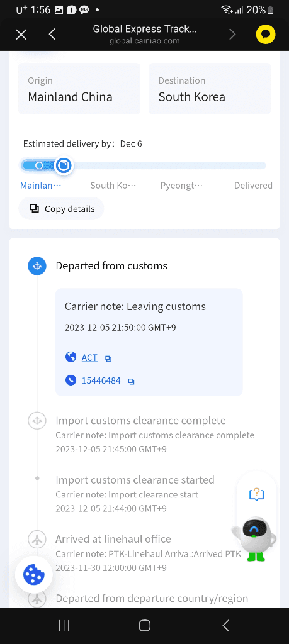The width and height of the screenshot is (289, 644).
Task: Tap the delivery progress slider handle
Action: click(x=64, y=165)
